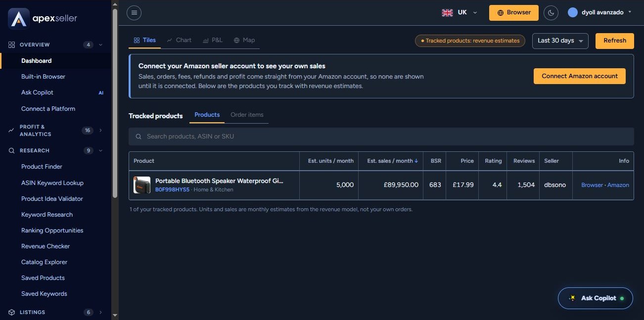Click Connect Amazon account button
Viewport: 644px width, 320px height.
580,76
